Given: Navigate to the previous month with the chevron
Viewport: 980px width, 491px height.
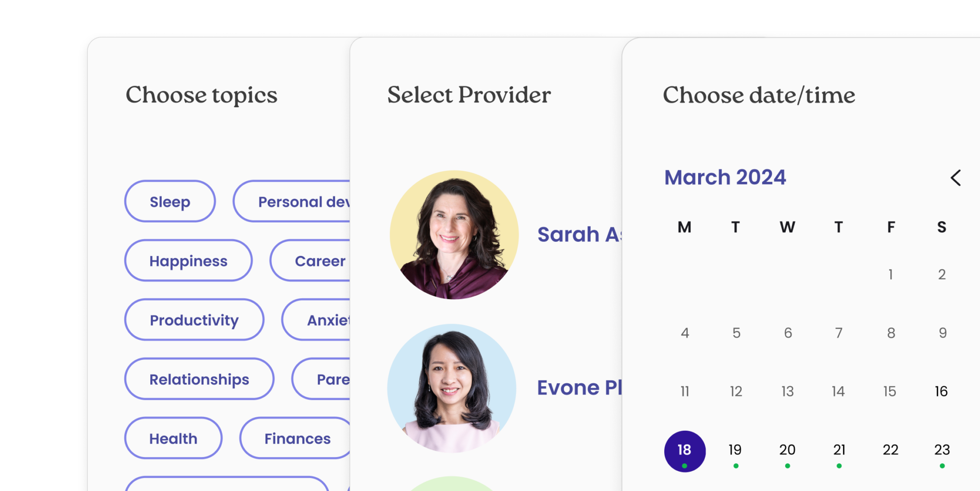Looking at the screenshot, I should [x=956, y=178].
